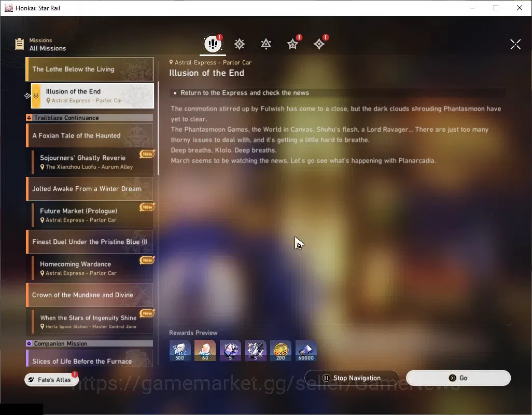532x415 pixels.
Task: Click the first purple reward item labeled 5
Action: [x=230, y=351]
